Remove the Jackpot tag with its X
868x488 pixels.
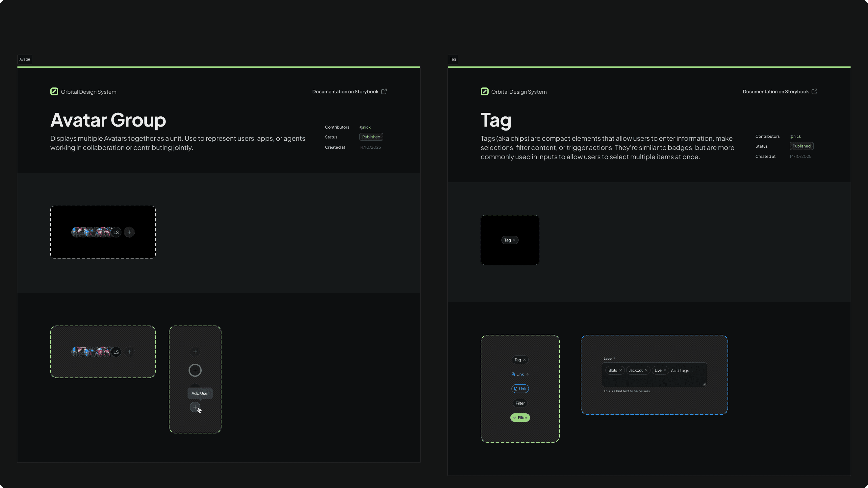pos(646,371)
